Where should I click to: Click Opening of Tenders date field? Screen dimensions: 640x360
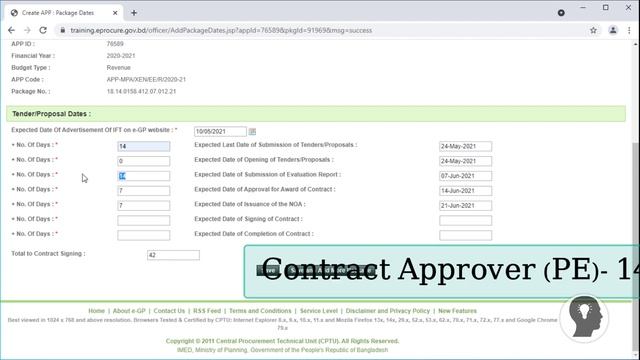(466, 161)
